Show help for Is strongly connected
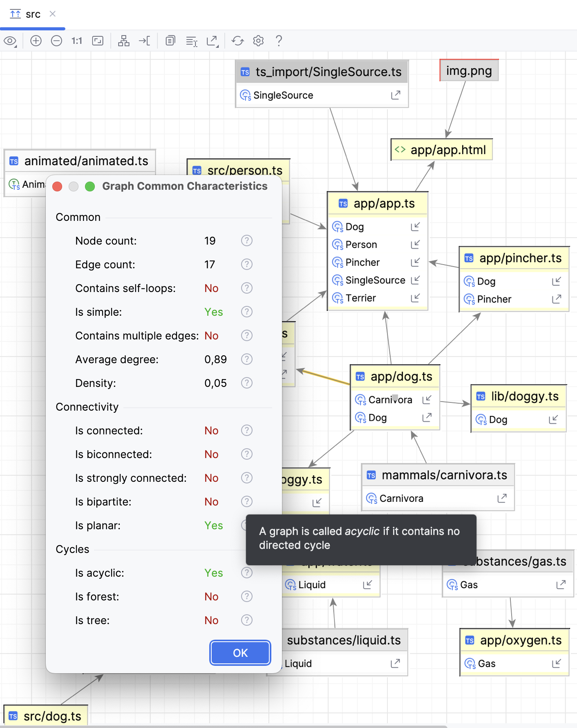 [x=247, y=478]
